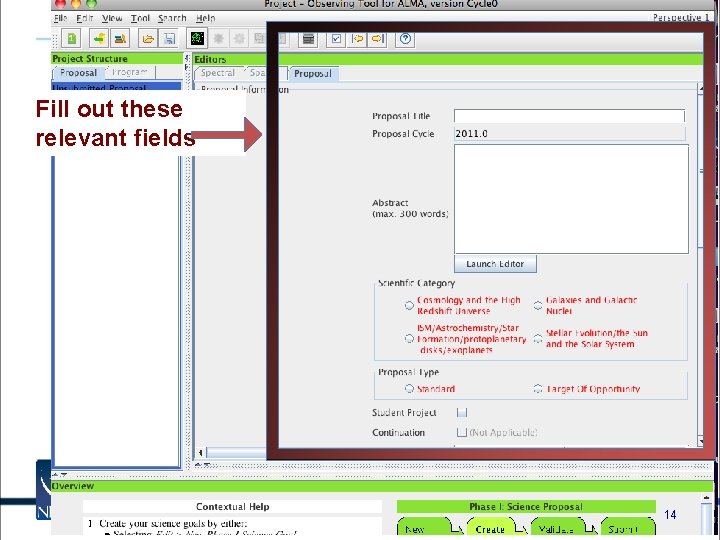Click editor horizontal scrollbar left arrow

tap(201, 453)
